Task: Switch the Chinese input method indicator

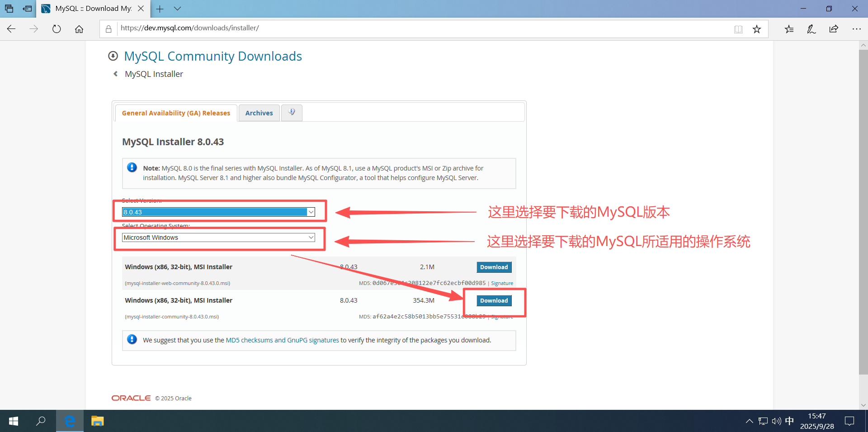Action: pos(789,421)
